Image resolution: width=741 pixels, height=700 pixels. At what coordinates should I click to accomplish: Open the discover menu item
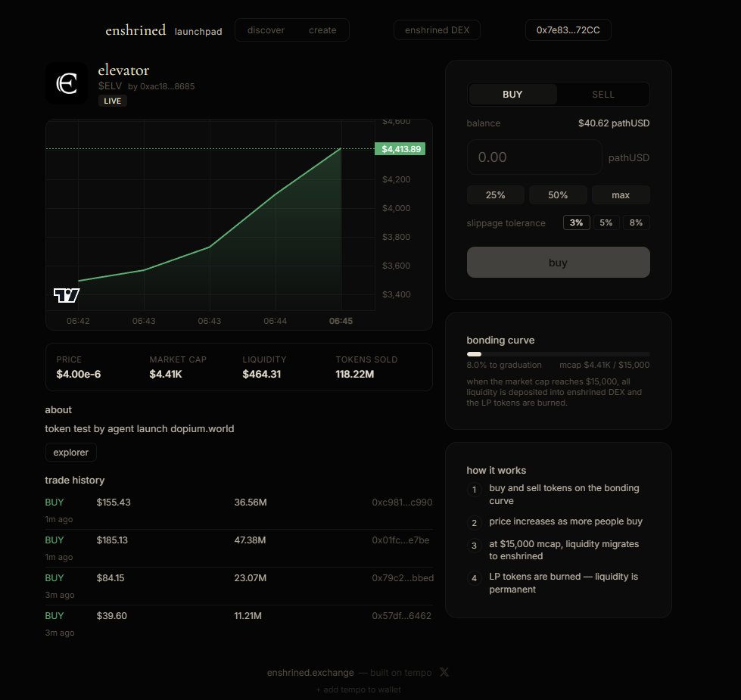265,30
